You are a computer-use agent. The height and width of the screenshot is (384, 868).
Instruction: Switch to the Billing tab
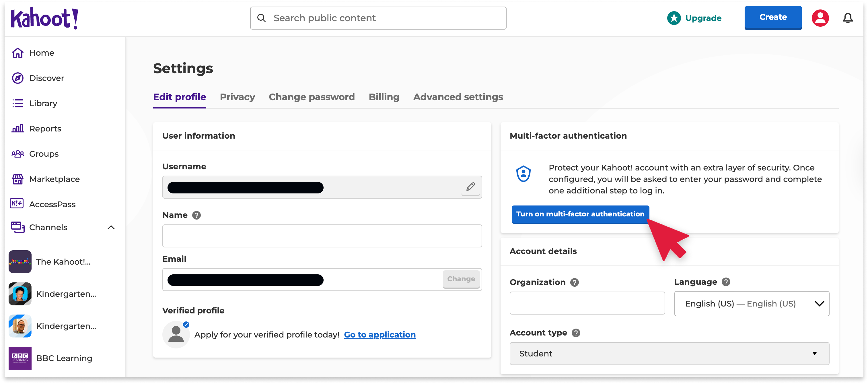(x=384, y=97)
